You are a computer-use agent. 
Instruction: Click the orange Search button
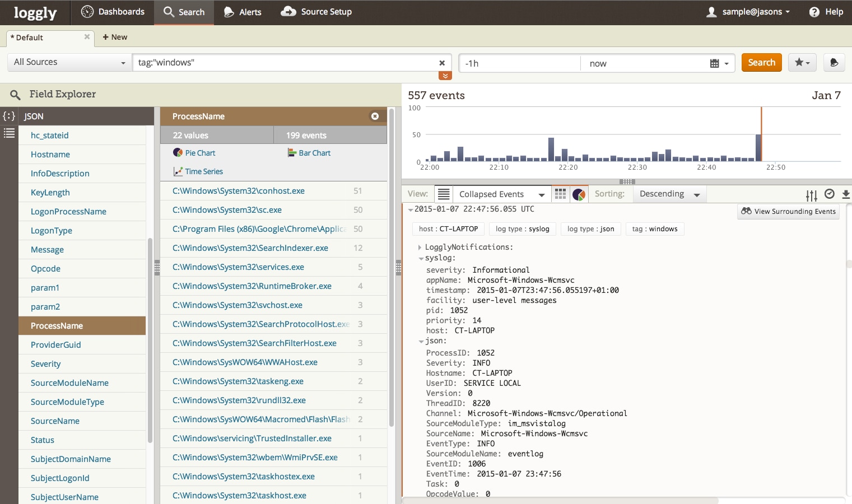click(761, 62)
